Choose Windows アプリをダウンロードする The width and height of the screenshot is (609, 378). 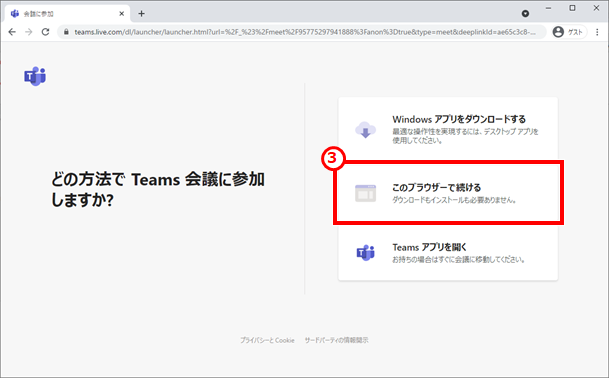[x=448, y=129]
